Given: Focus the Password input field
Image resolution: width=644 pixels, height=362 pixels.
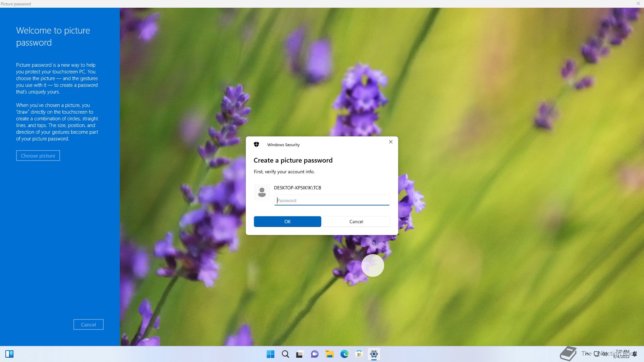Looking at the screenshot, I should coord(332,200).
